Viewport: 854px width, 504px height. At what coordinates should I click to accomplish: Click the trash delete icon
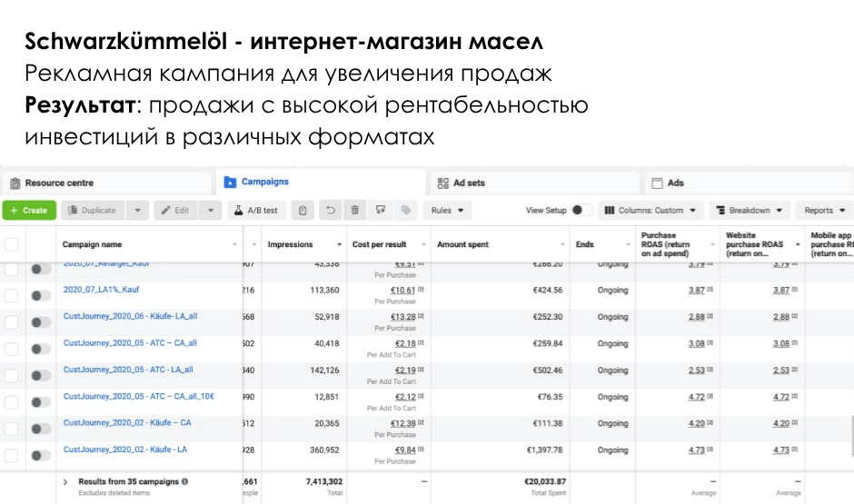pyautogui.click(x=354, y=210)
